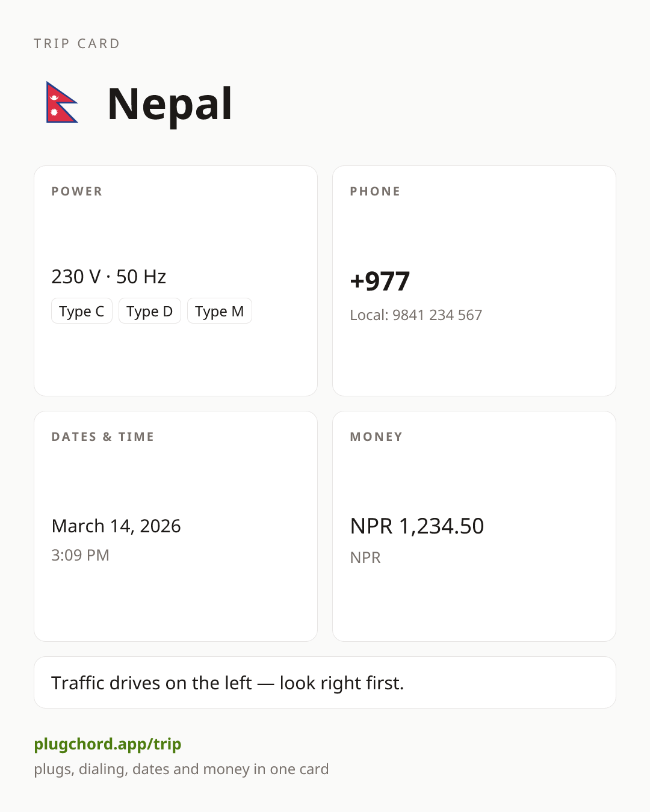
Task: Click the DATES & TIME card heading
Action: (103, 437)
